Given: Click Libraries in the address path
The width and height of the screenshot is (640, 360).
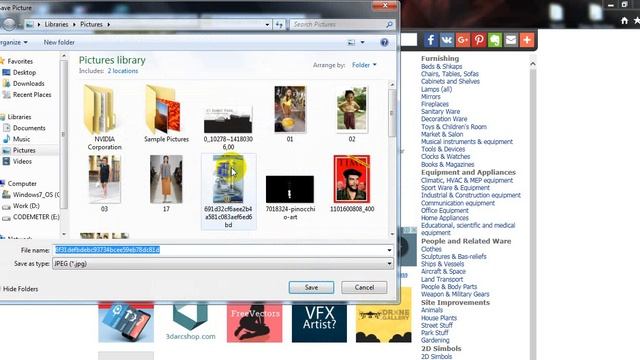Looking at the screenshot, I should (56, 24).
